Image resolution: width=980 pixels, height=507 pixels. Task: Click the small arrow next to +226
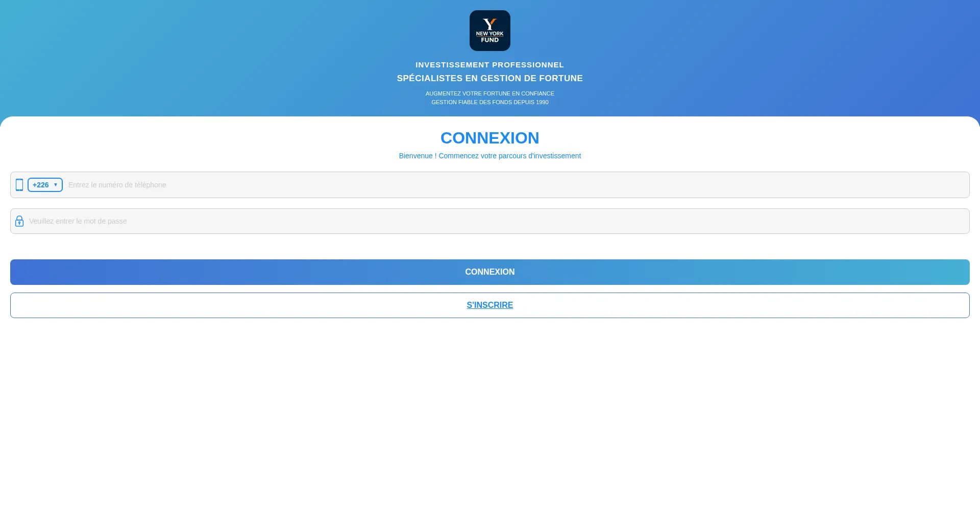click(x=56, y=185)
